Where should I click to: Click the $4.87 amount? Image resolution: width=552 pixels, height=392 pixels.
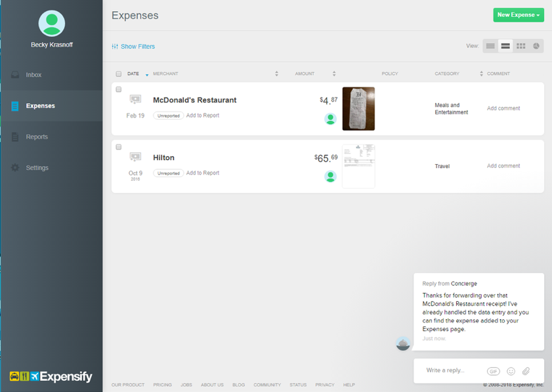(x=328, y=100)
